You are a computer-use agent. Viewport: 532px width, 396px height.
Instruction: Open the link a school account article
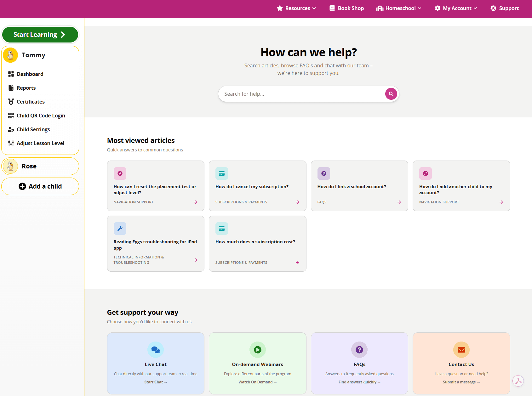click(x=359, y=186)
